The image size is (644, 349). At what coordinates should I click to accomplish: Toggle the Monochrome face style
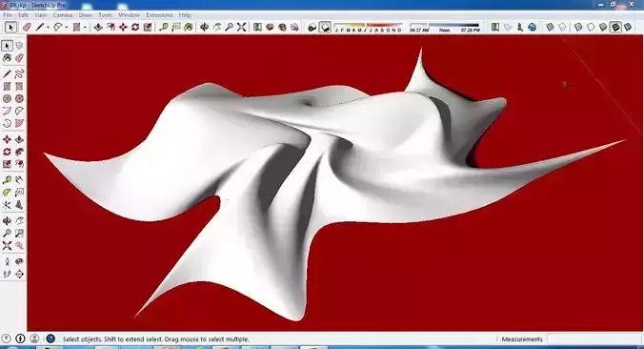click(628, 27)
